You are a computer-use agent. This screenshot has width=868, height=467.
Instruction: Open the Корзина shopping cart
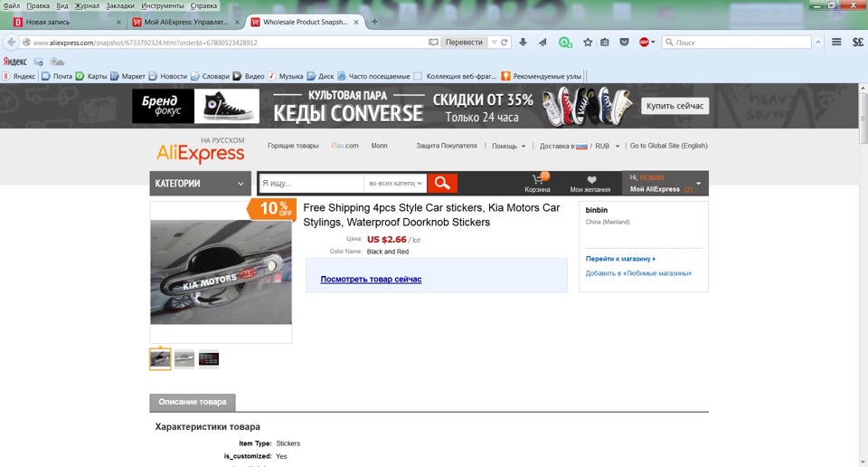pyautogui.click(x=537, y=183)
